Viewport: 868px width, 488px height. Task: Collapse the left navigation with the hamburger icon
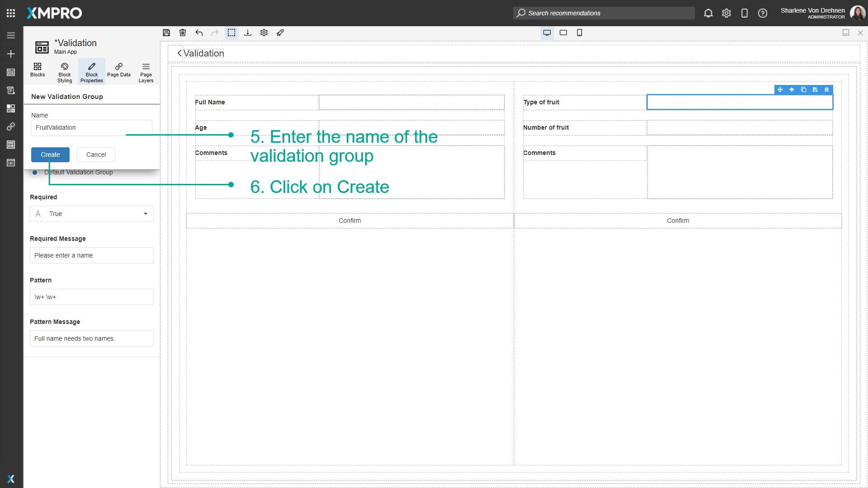(11, 35)
